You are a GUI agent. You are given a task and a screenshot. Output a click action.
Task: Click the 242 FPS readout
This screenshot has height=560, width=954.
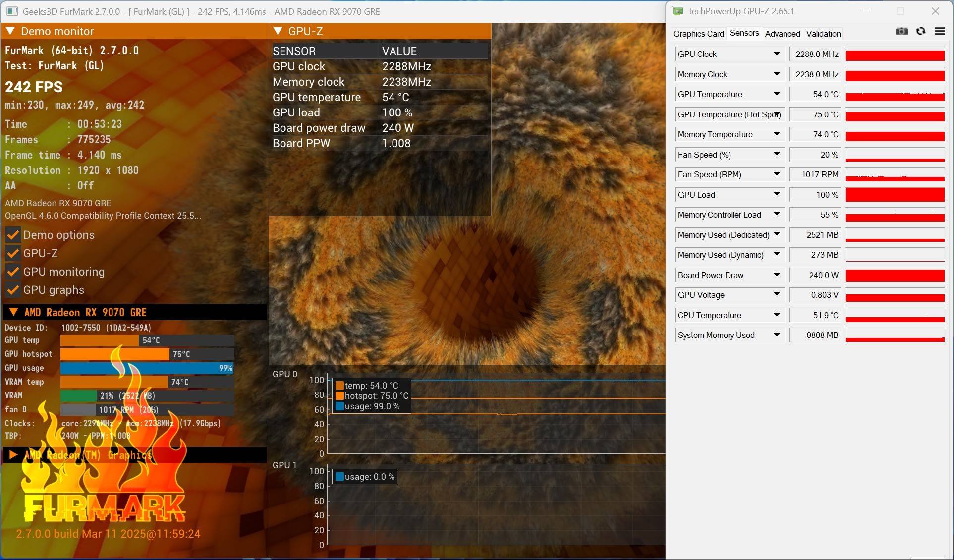click(34, 87)
